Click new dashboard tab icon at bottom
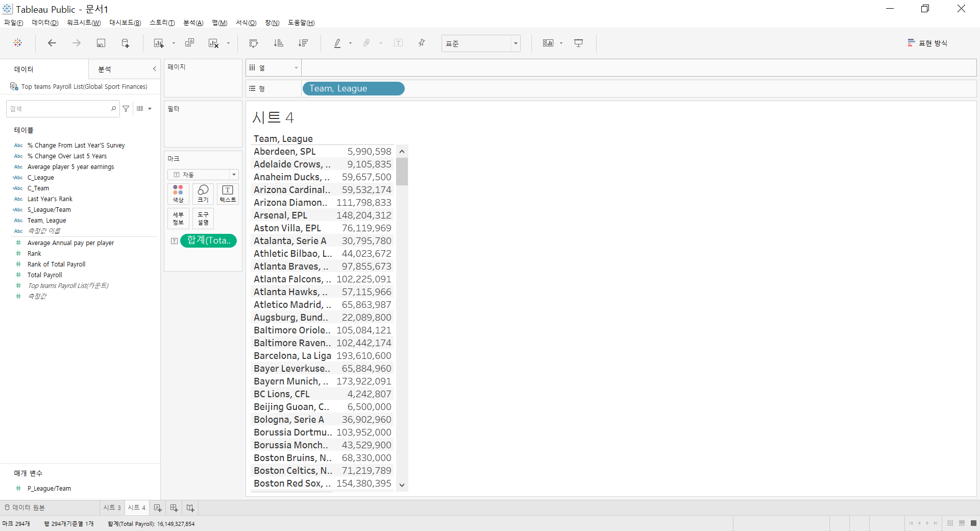 click(174, 508)
